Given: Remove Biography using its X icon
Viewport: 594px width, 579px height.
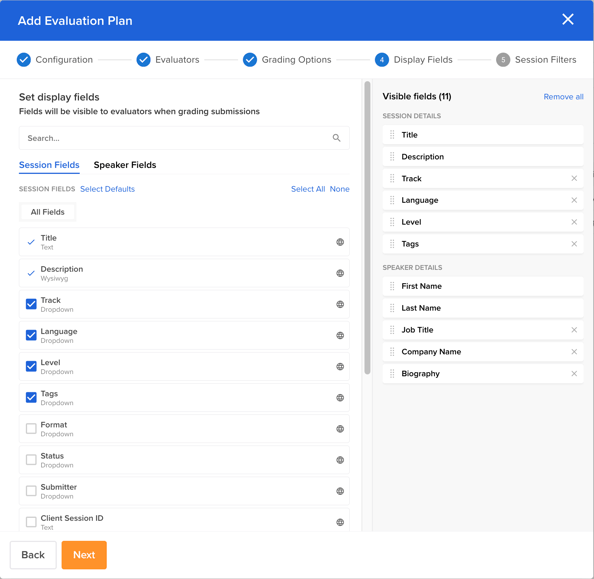Looking at the screenshot, I should 574,374.
